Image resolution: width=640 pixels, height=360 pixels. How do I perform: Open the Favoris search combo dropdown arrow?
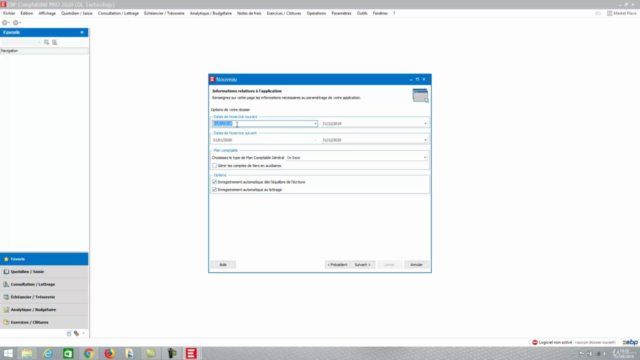(x=39, y=42)
